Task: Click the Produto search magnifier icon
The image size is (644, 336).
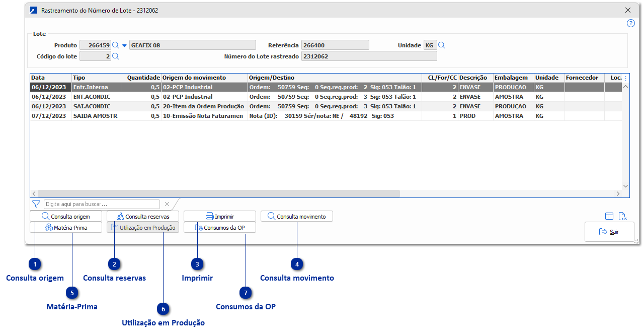Action: [x=115, y=45]
